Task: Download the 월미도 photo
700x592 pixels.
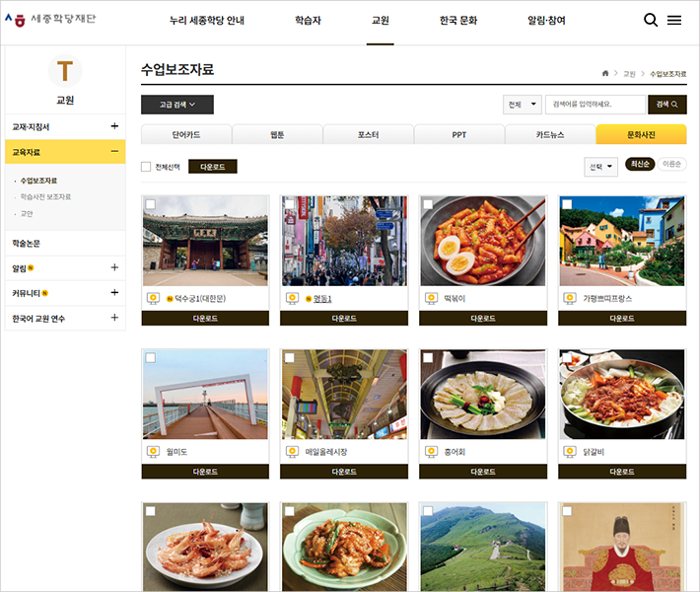Action: [205, 472]
